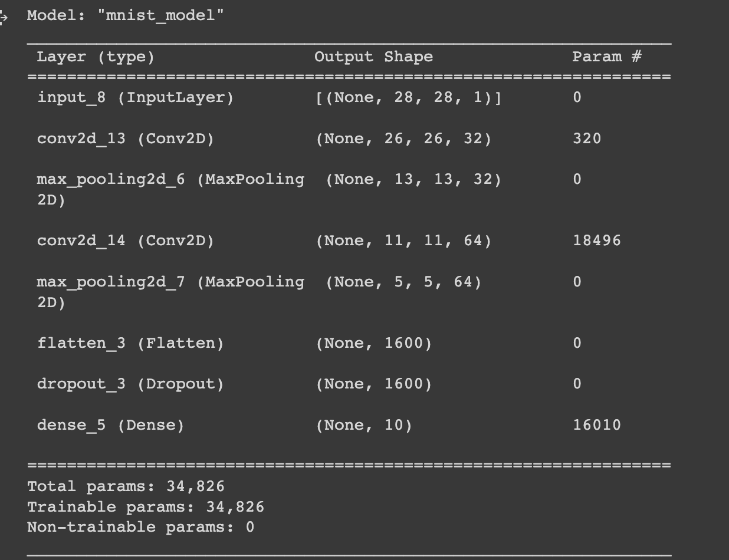Select the flatten_3 (Flatten) layer name
The height and width of the screenshot is (560, 729).
tap(131, 343)
